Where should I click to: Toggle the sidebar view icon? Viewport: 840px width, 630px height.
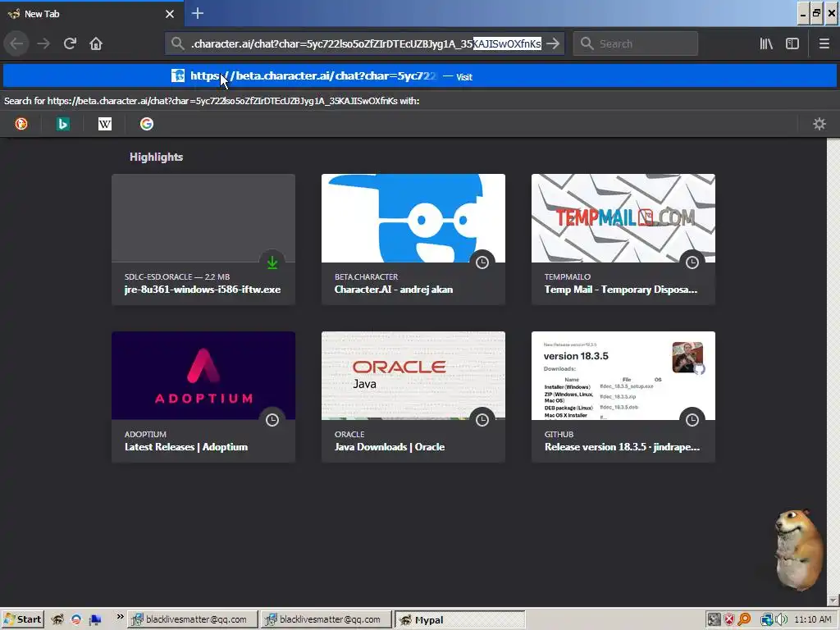pyautogui.click(x=792, y=43)
